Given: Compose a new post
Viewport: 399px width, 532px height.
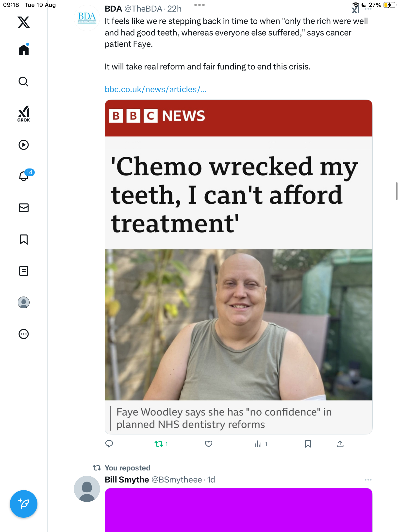Looking at the screenshot, I should pyautogui.click(x=24, y=504).
